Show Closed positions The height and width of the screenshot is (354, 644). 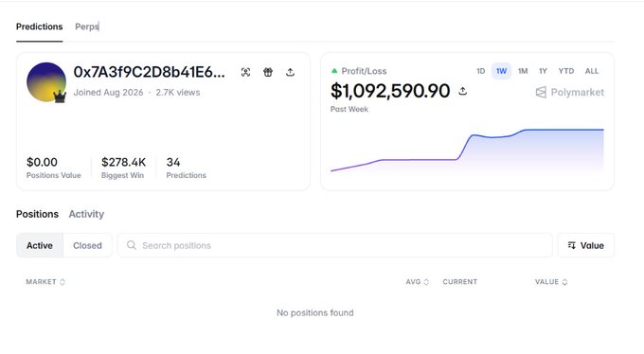tap(87, 245)
